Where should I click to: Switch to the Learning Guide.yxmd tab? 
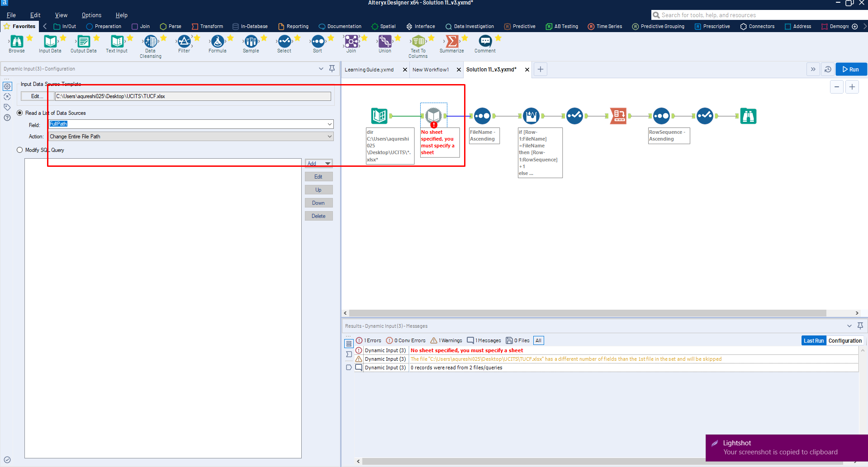(369, 70)
